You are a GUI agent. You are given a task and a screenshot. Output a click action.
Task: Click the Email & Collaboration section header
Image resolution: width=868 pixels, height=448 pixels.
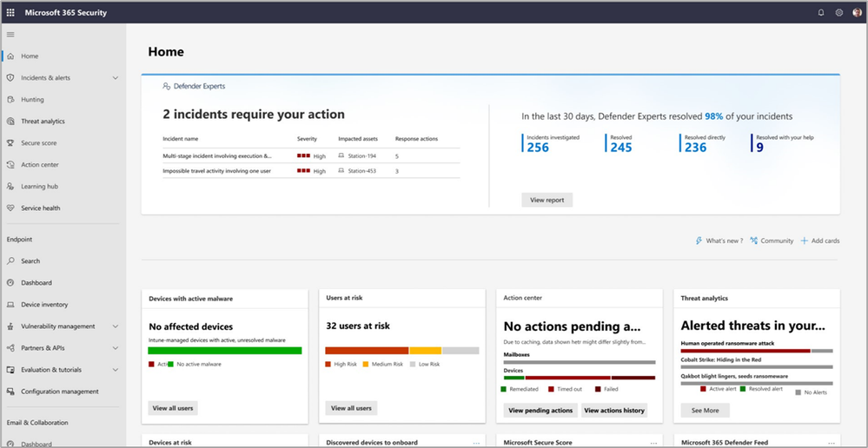click(x=37, y=423)
